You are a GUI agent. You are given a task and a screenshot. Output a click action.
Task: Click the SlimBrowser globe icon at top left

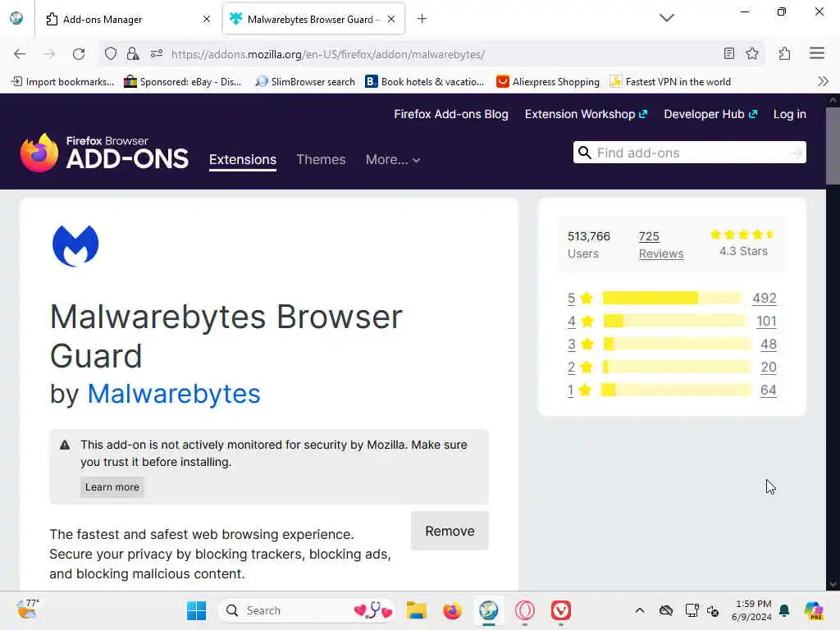click(x=16, y=18)
